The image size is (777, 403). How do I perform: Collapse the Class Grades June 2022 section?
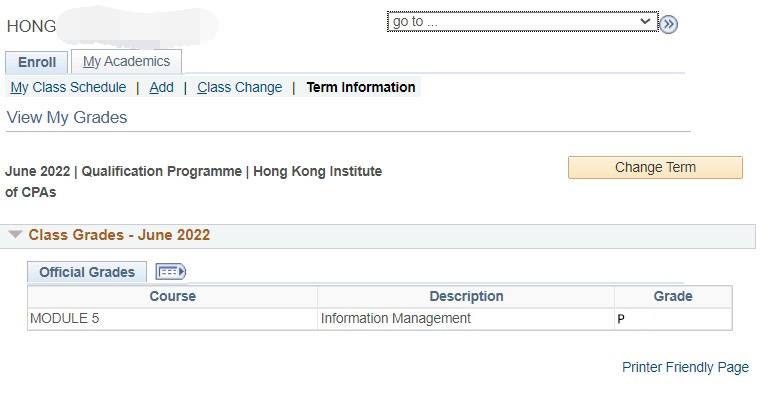pyautogui.click(x=15, y=234)
